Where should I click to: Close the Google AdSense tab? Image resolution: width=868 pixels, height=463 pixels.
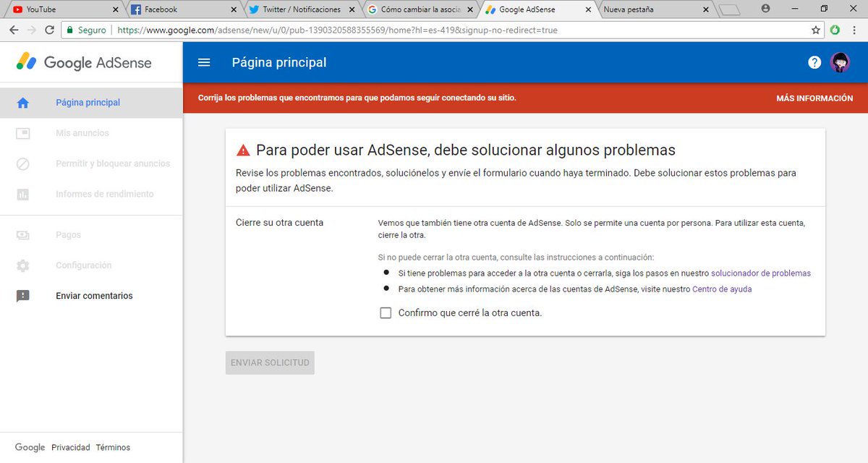(587, 10)
